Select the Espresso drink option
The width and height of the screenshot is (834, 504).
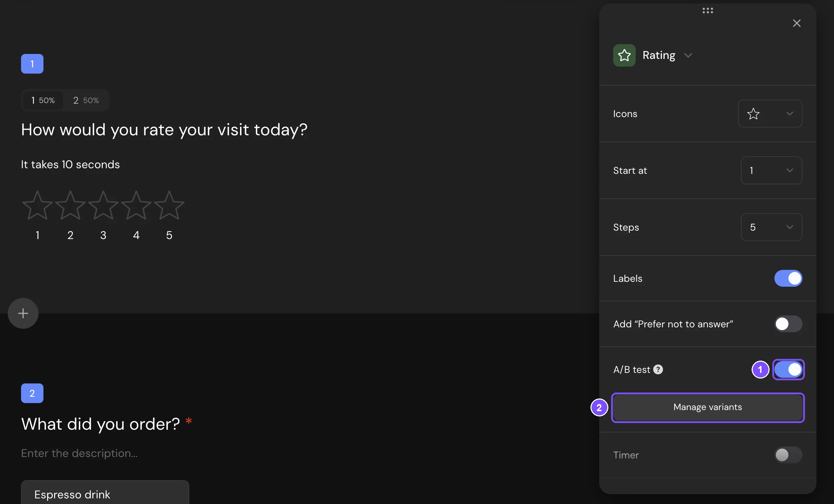coord(105,492)
